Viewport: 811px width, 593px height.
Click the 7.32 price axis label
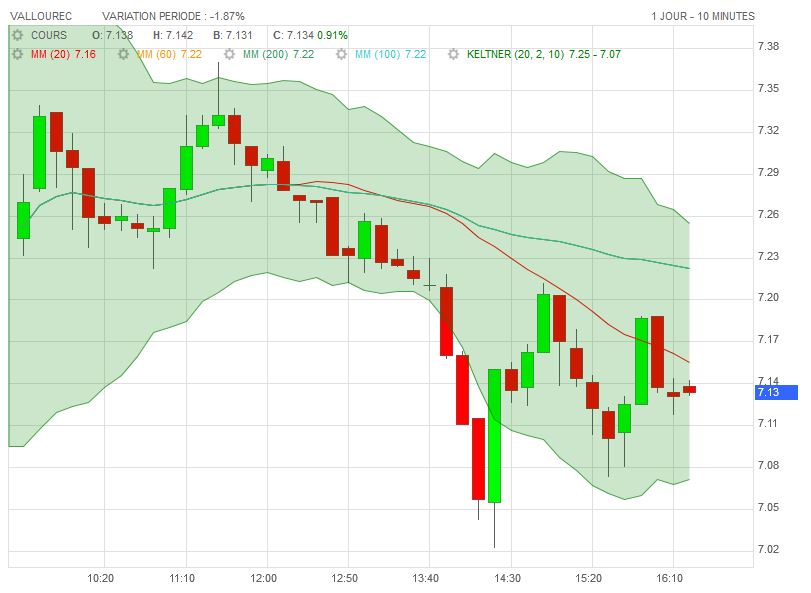pos(768,130)
